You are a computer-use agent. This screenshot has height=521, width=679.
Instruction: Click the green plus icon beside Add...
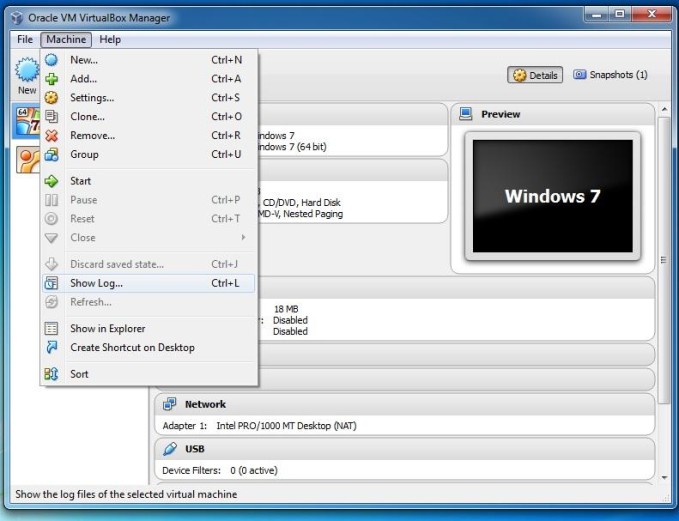click(52, 79)
